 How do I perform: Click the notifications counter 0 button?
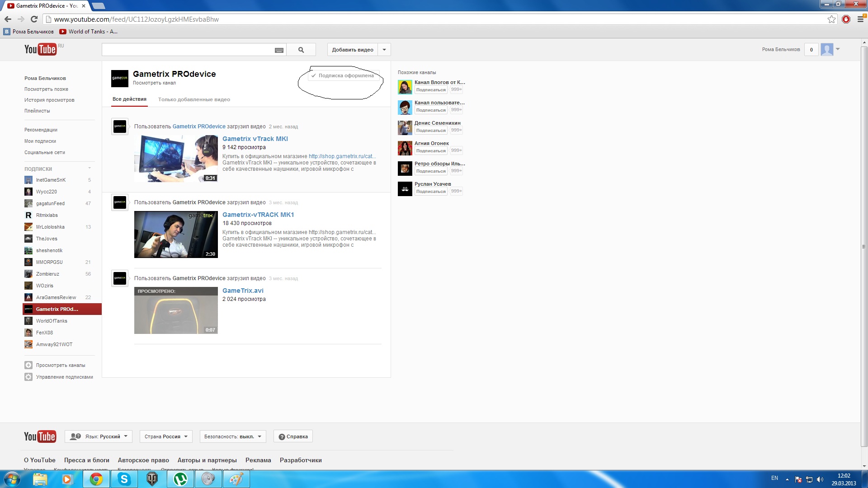point(811,50)
